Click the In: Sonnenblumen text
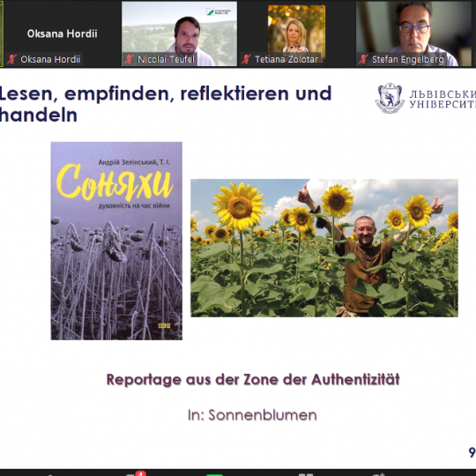476x476 pixels. [252, 415]
